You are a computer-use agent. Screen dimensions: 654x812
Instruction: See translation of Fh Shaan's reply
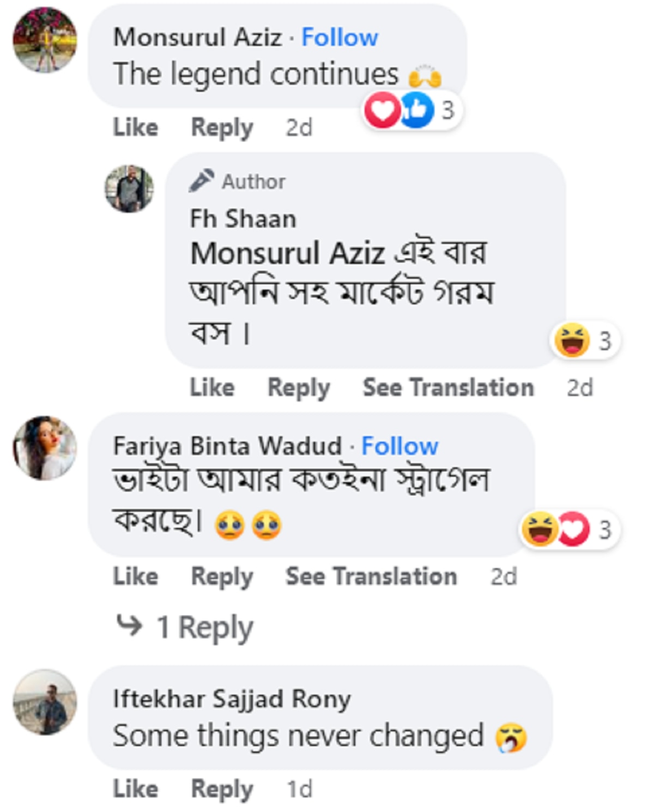pyautogui.click(x=448, y=388)
